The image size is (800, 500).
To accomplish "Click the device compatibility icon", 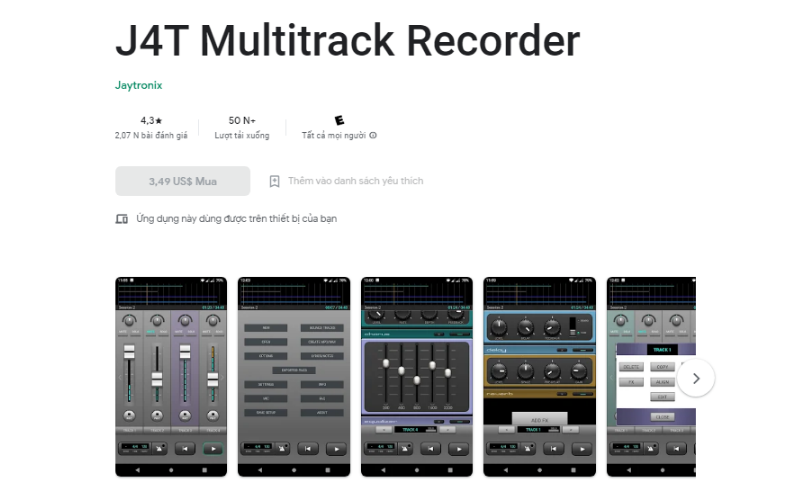I will point(121,219).
